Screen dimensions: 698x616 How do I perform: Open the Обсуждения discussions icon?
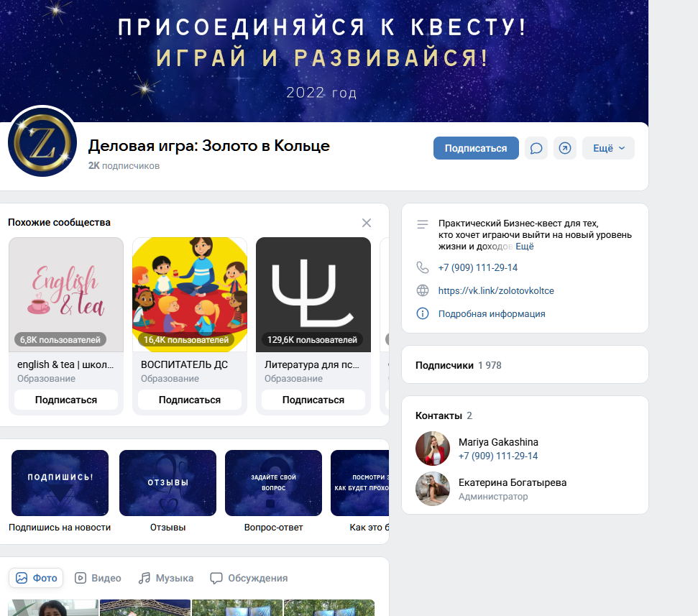click(216, 577)
